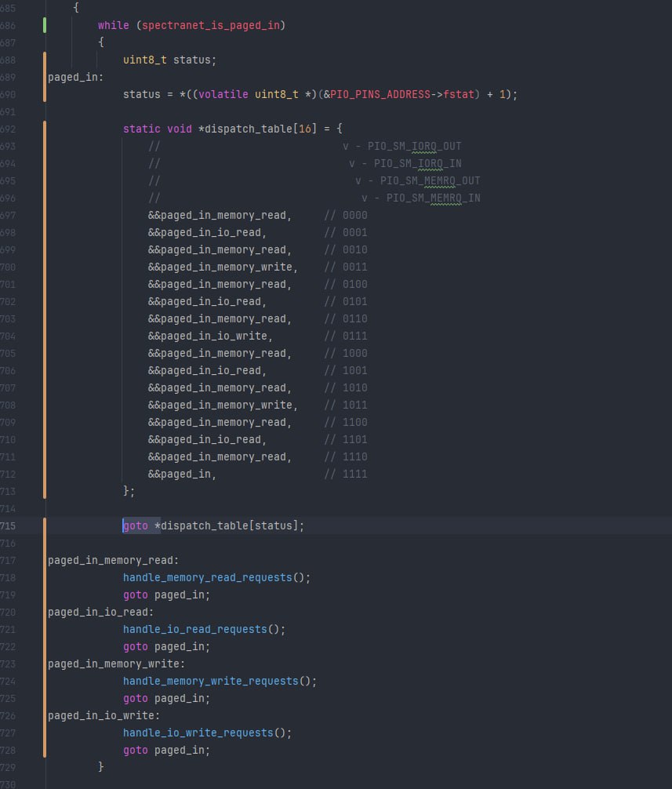Click 'goto paged_in;' on line 722
This screenshot has width=672, height=789.
click(x=166, y=646)
